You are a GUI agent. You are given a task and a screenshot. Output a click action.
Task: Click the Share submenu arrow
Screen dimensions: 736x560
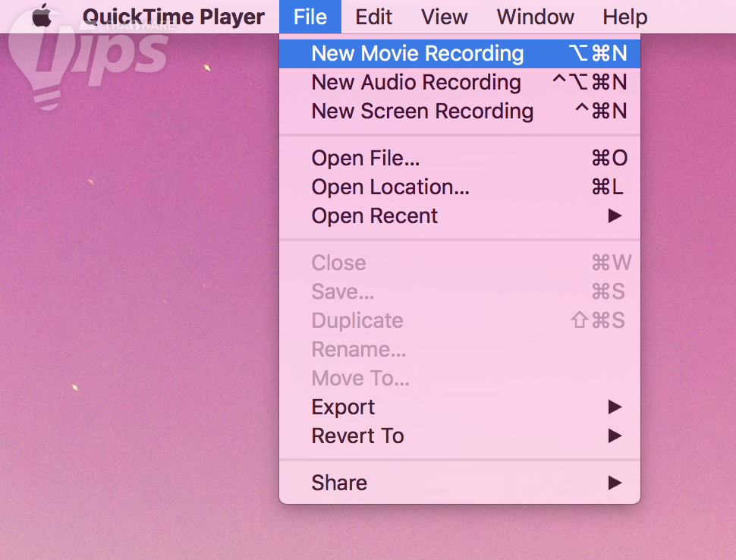point(615,483)
